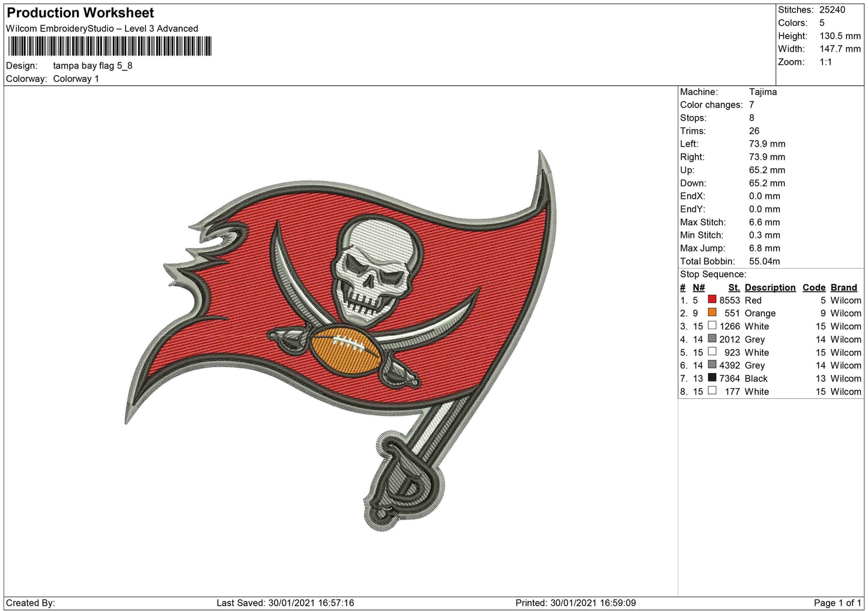Click the stitch count "25240"

click(832, 10)
